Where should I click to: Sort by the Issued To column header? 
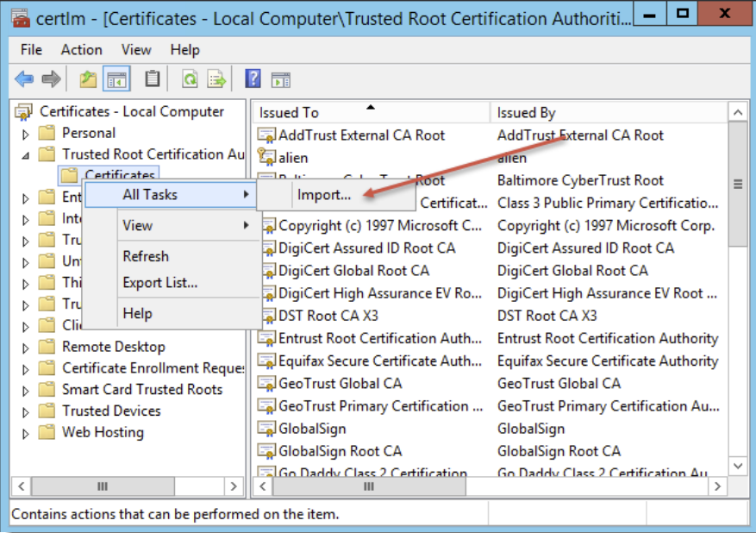pos(372,112)
